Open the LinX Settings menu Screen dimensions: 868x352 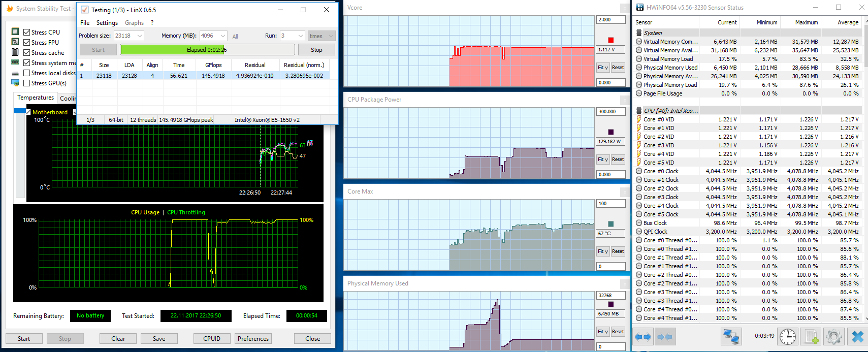[107, 23]
